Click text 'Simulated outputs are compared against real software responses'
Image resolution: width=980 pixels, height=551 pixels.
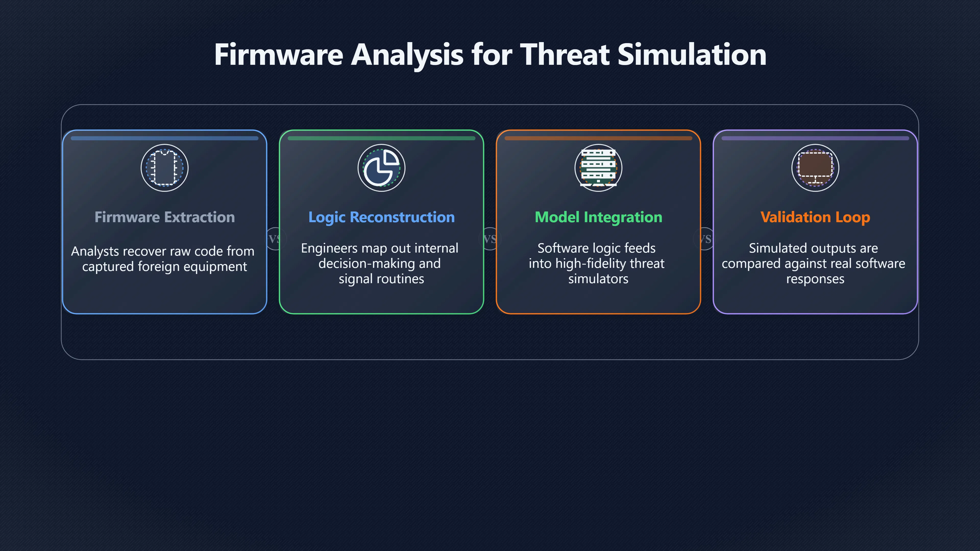(x=814, y=264)
